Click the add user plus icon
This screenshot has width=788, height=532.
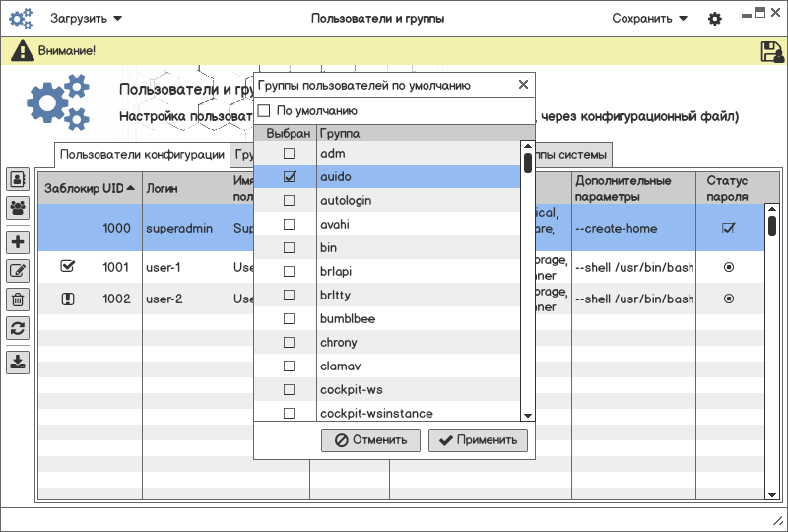point(18,242)
